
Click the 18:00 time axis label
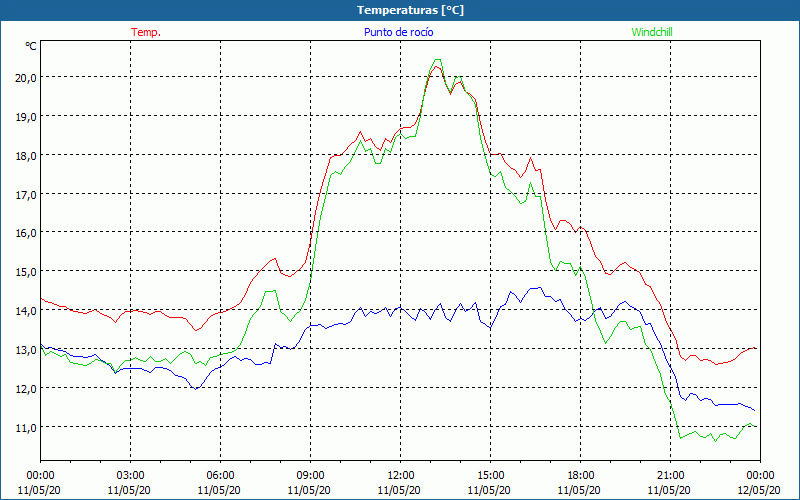580,476
